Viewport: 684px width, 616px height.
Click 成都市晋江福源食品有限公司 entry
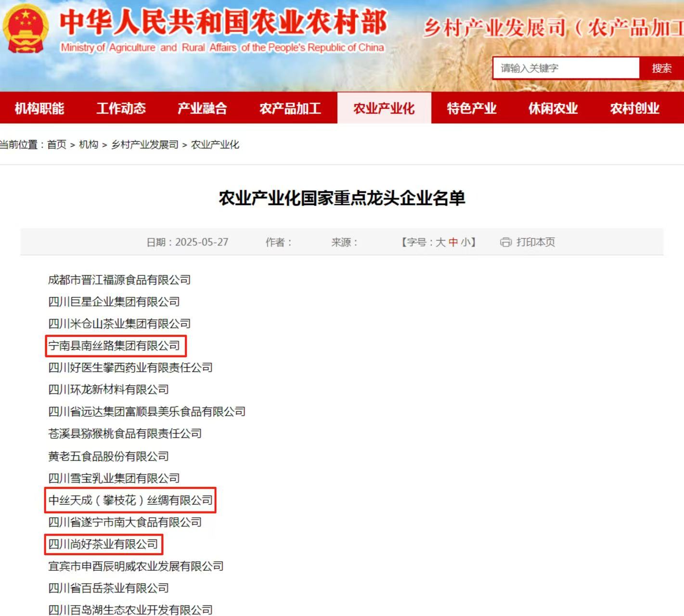[119, 280]
